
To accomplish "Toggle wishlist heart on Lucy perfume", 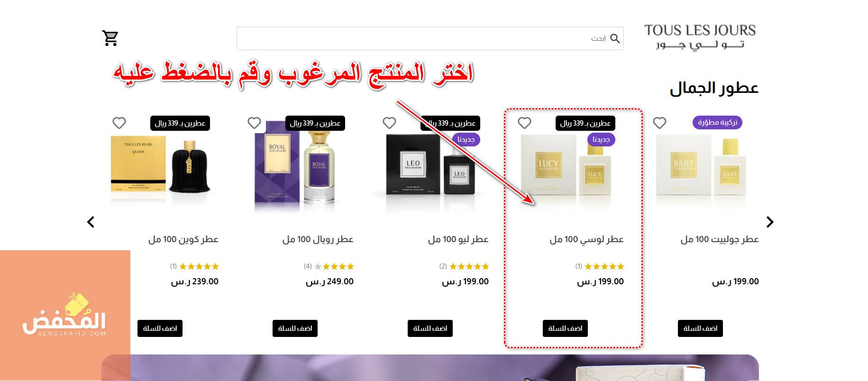I will coord(524,123).
